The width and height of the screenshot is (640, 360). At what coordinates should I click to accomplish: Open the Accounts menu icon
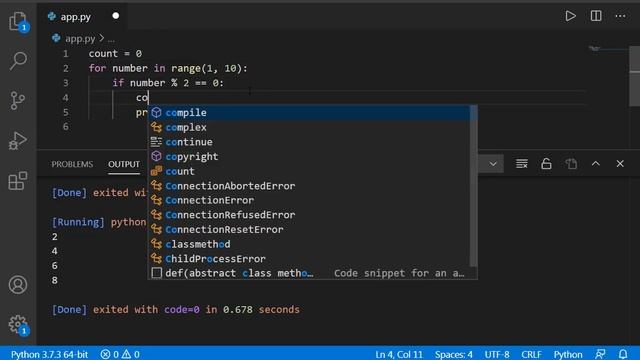tap(18, 284)
